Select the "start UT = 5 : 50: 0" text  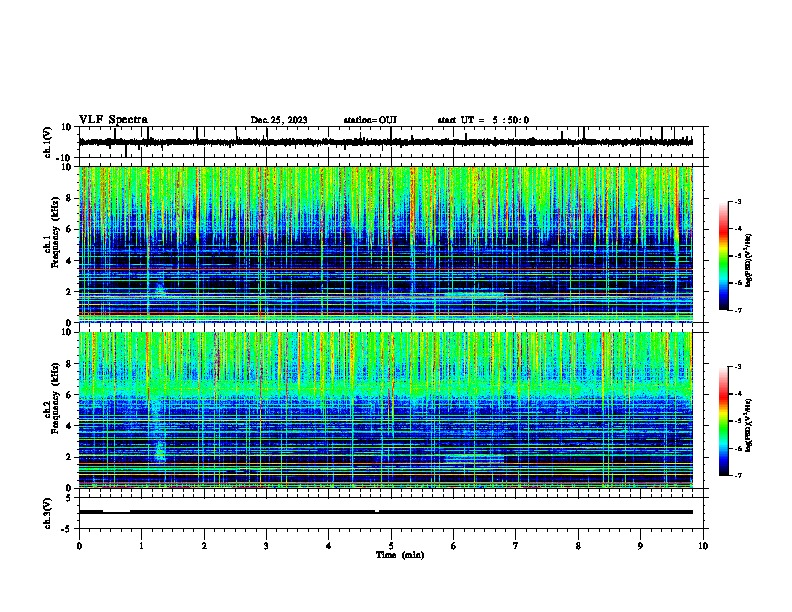tap(483, 120)
